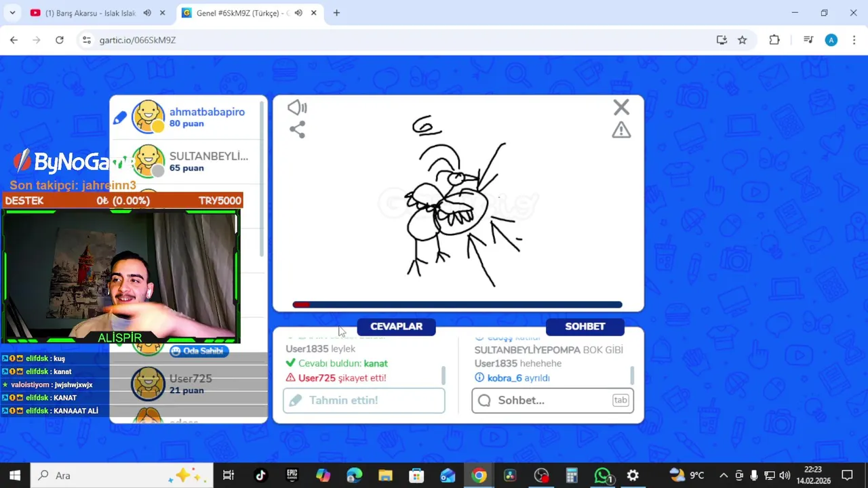Bookmark this page with the star
Screen dimensions: 868x488
[743, 40]
